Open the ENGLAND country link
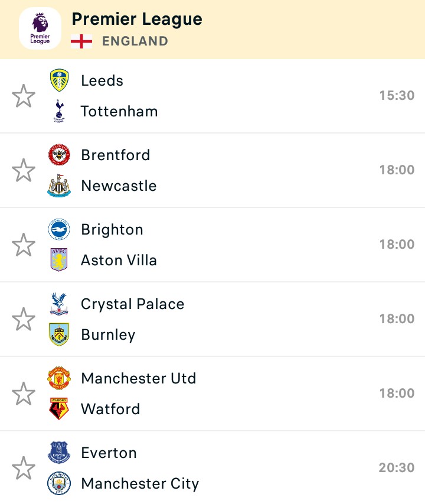This screenshot has height=504, width=425. click(x=135, y=41)
